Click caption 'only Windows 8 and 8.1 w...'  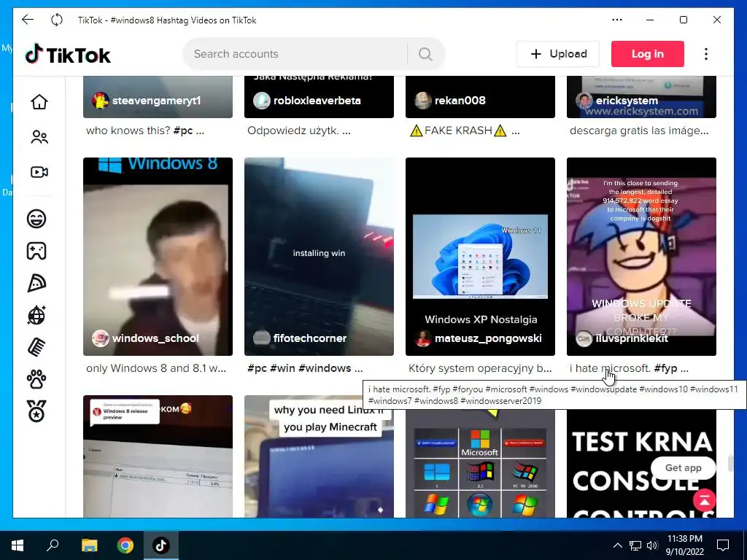tap(156, 368)
